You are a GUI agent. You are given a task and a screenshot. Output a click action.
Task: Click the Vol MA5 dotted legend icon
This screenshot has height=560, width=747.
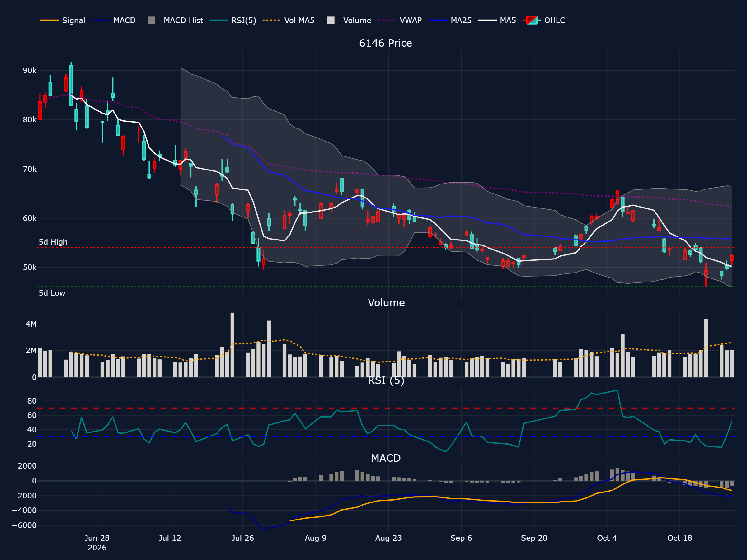[x=271, y=20]
